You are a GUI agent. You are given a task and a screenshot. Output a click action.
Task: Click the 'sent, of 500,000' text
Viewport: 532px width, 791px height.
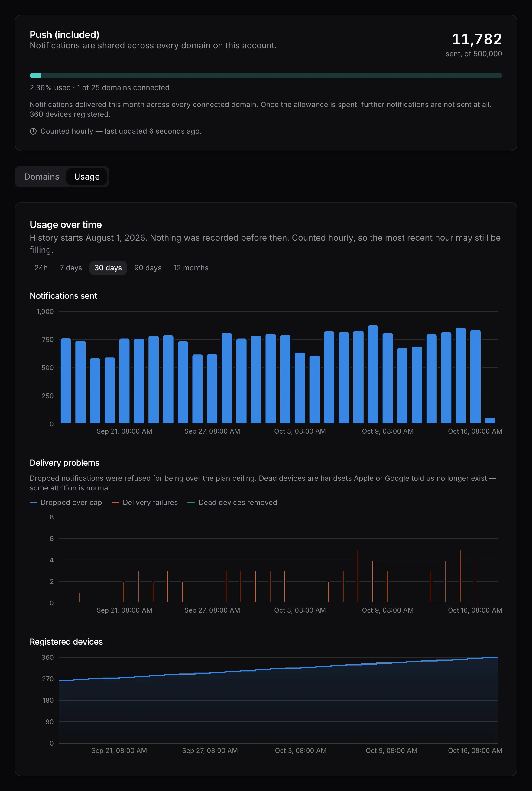pos(474,54)
